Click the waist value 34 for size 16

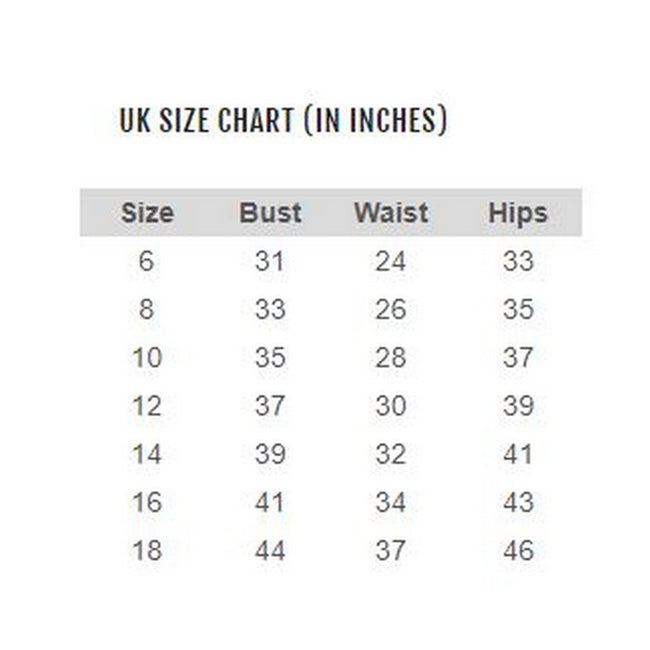pyautogui.click(x=390, y=502)
